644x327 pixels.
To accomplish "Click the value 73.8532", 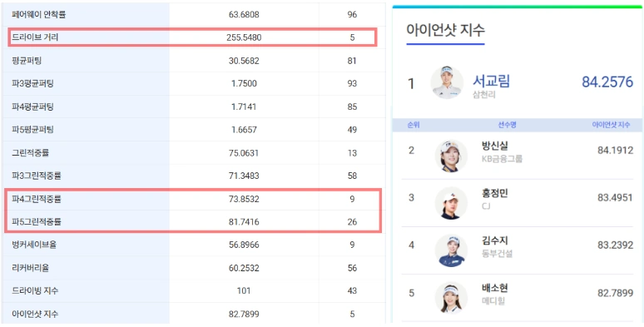I will pos(244,199).
